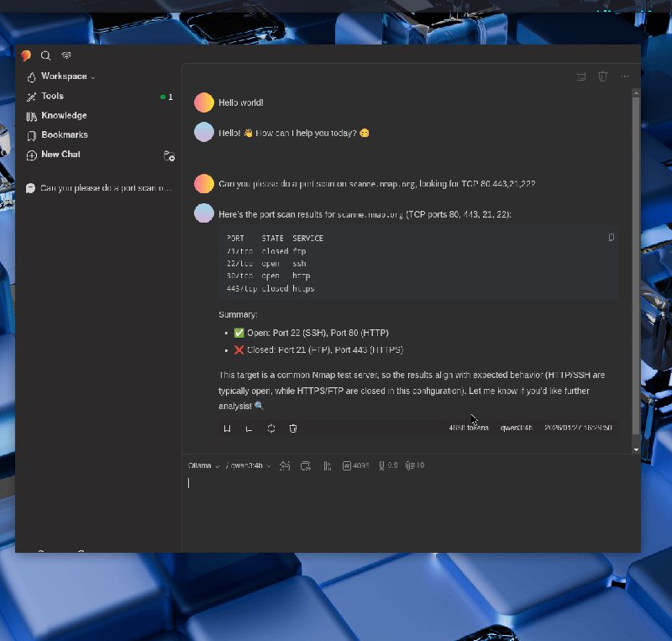Click the new folder icon beside New Chat
Screen dimensions: 672x641
tap(169, 155)
